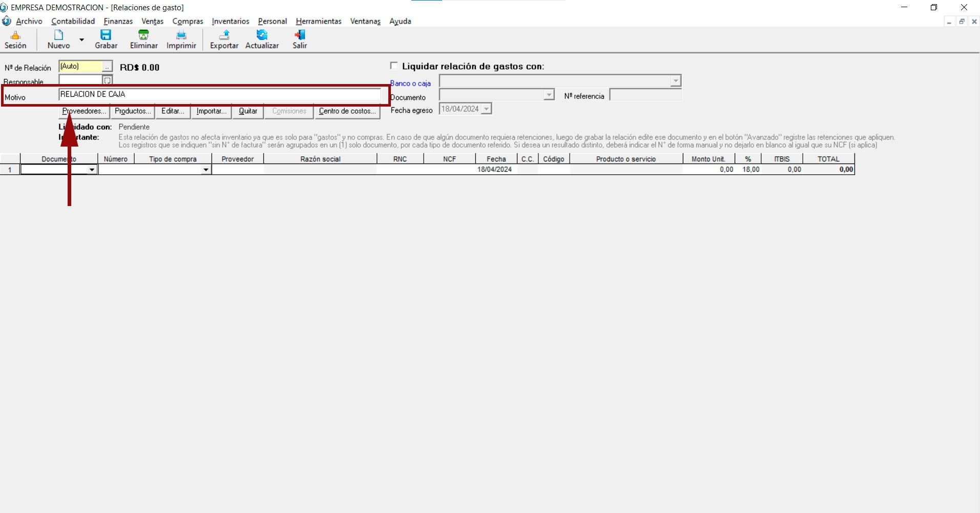This screenshot has width=980, height=513.
Task: Click the Centro de costos... button
Action: point(347,111)
